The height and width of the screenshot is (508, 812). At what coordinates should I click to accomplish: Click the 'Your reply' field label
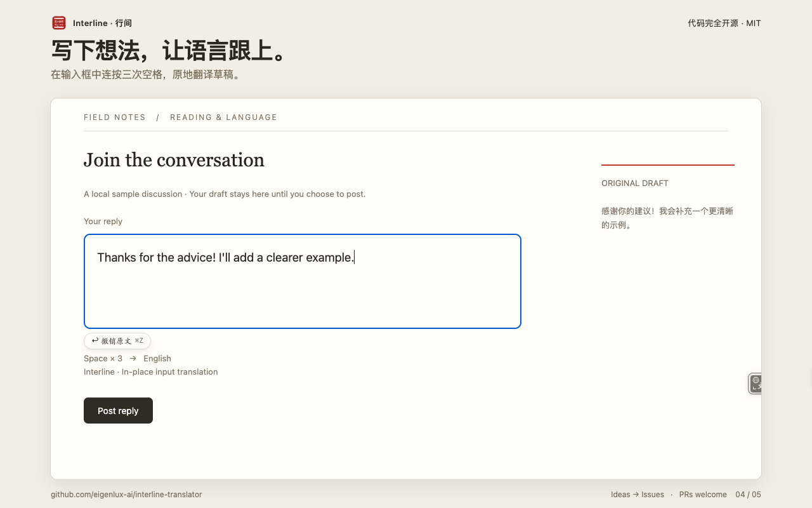click(103, 222)
